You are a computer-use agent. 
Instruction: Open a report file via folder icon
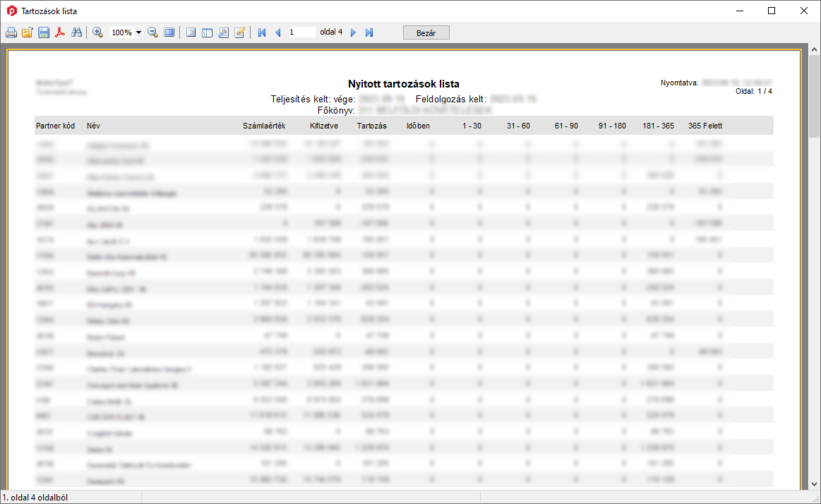(28, 32)
